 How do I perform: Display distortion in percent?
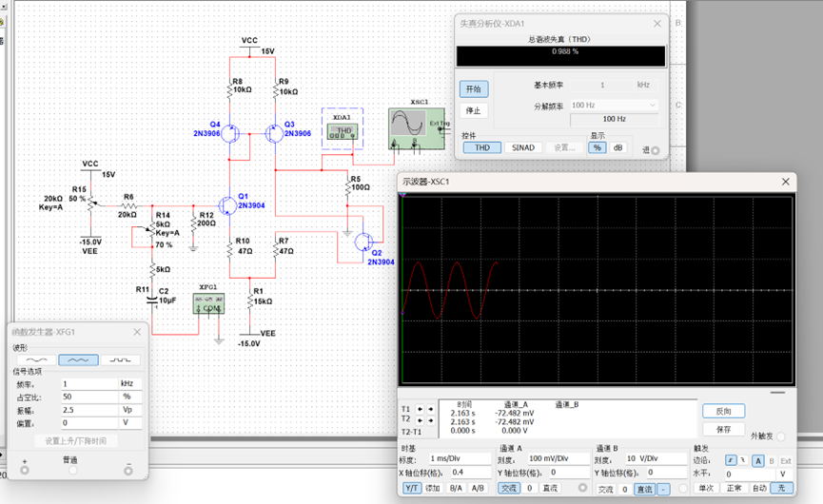click(597, 148)
